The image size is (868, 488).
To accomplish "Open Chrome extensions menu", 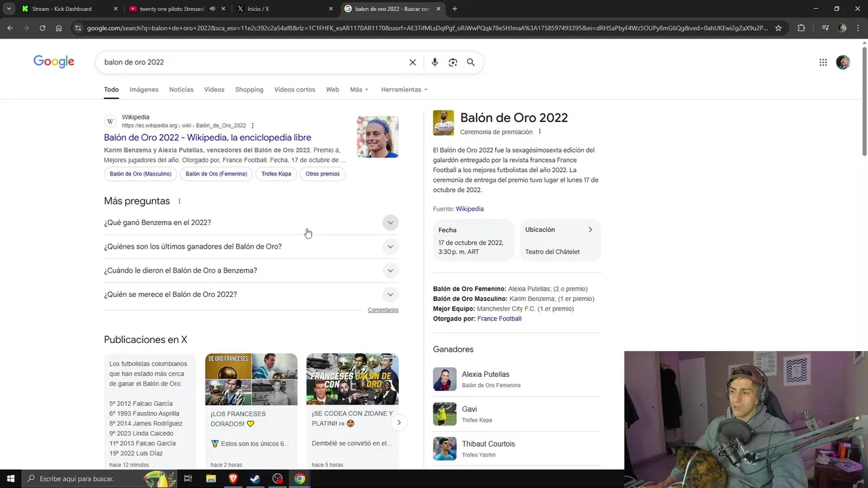I will (801, 28).
